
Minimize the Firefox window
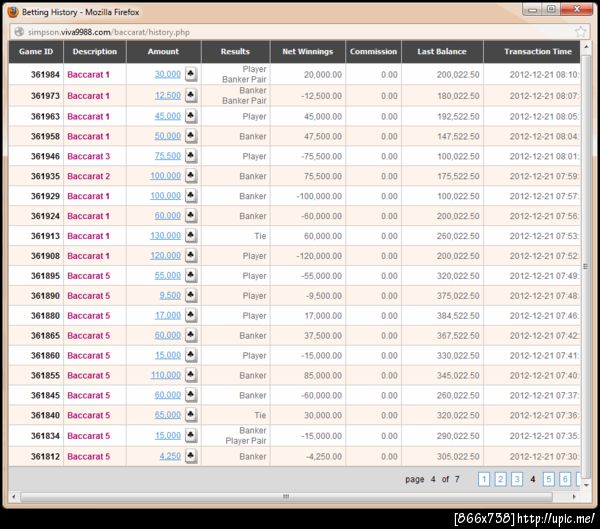point(532,10)
